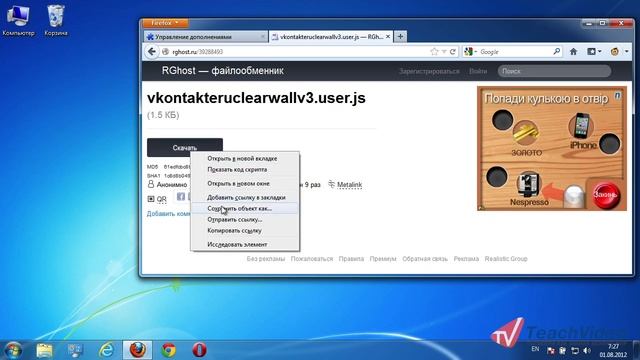Select 'Исследовать элемент' menu item

click(245, 244)
